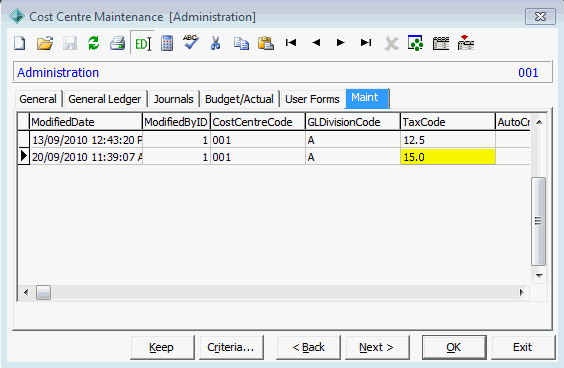
Task: Create a new record with blank page icon
Action: (20, 43)
